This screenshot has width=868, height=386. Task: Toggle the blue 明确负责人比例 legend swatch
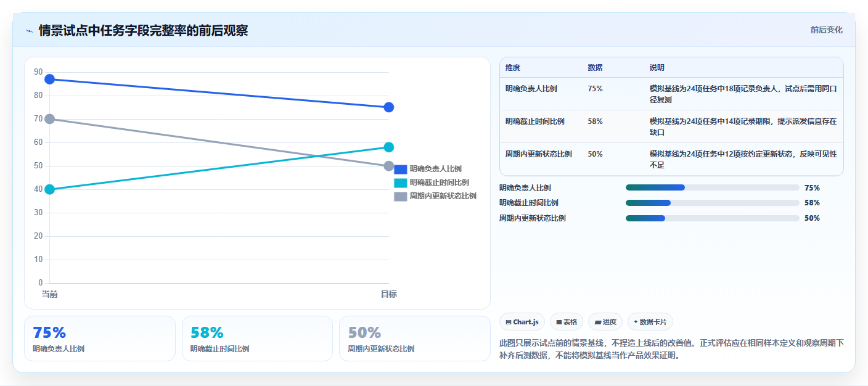click(401, 169)
